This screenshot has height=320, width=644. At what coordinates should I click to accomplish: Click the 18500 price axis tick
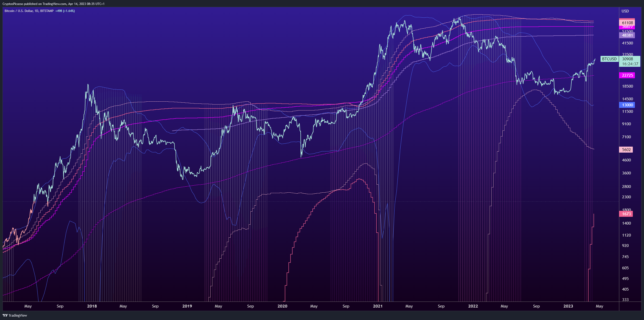(x=628, y=86)
